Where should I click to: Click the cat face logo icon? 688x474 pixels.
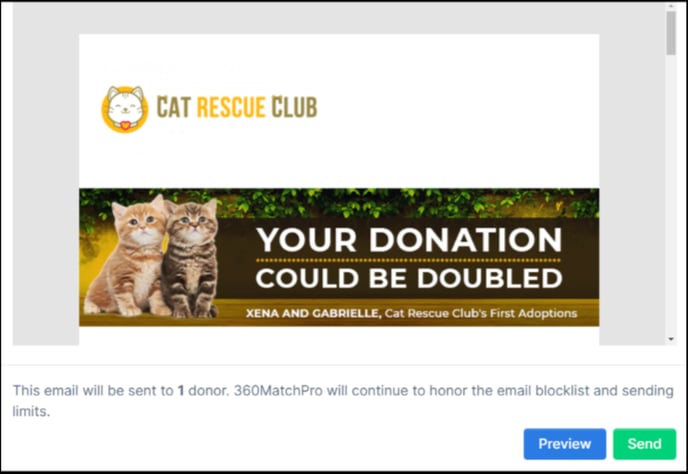[125, 109]
